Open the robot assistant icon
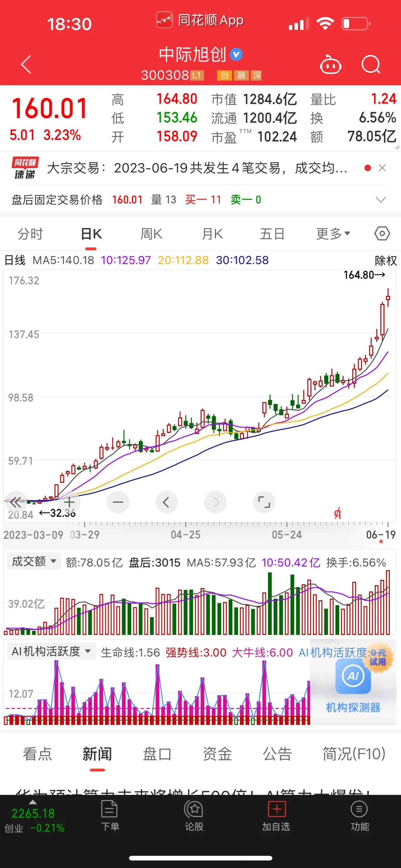 [330, 64]
